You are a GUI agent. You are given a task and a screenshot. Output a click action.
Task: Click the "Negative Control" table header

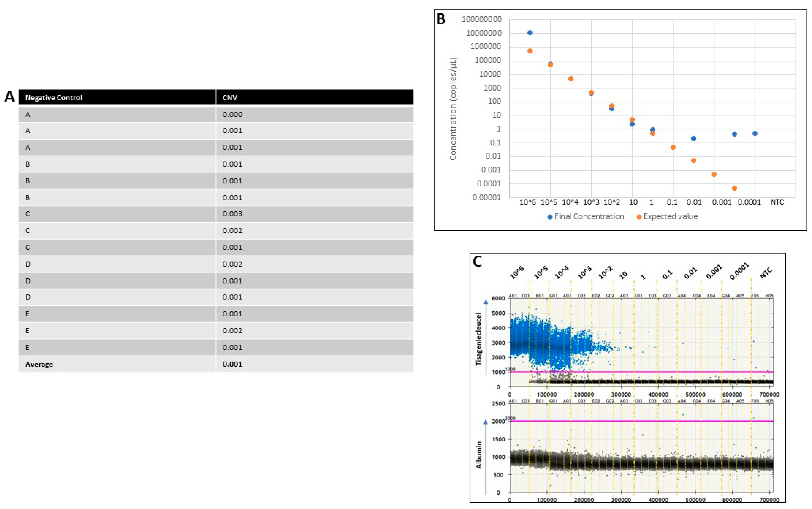coord(117,97)
